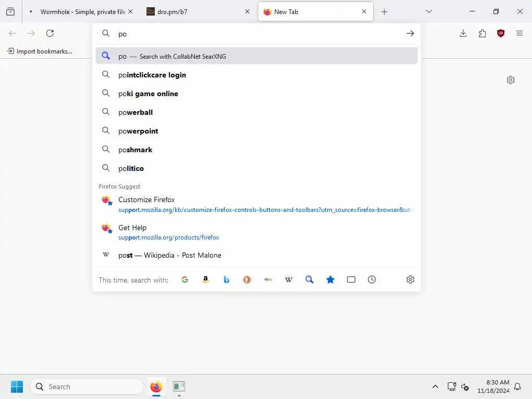
Task: List all tabs with chevron
Action: click(429, 11)
